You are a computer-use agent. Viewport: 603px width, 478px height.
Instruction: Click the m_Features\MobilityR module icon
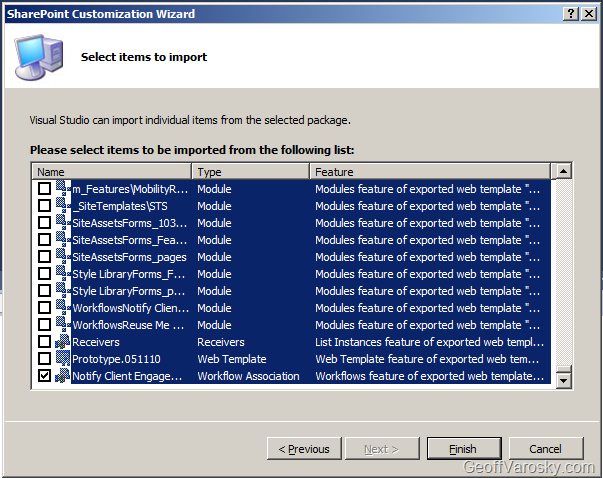63,189
